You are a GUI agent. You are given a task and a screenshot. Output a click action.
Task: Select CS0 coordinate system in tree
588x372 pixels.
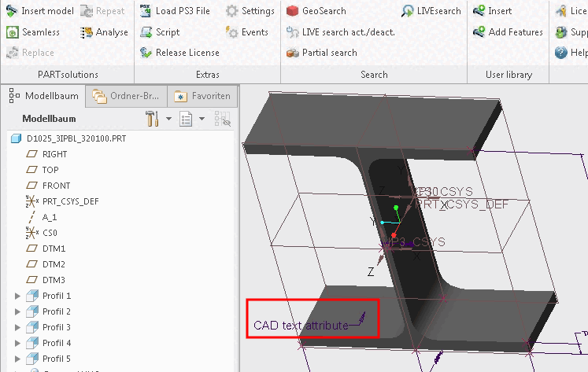[50, 233]
